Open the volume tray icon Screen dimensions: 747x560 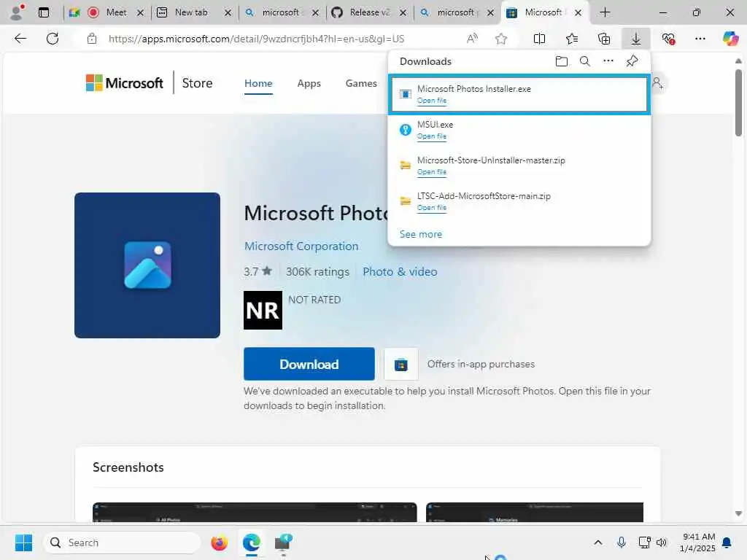point(661,542)
